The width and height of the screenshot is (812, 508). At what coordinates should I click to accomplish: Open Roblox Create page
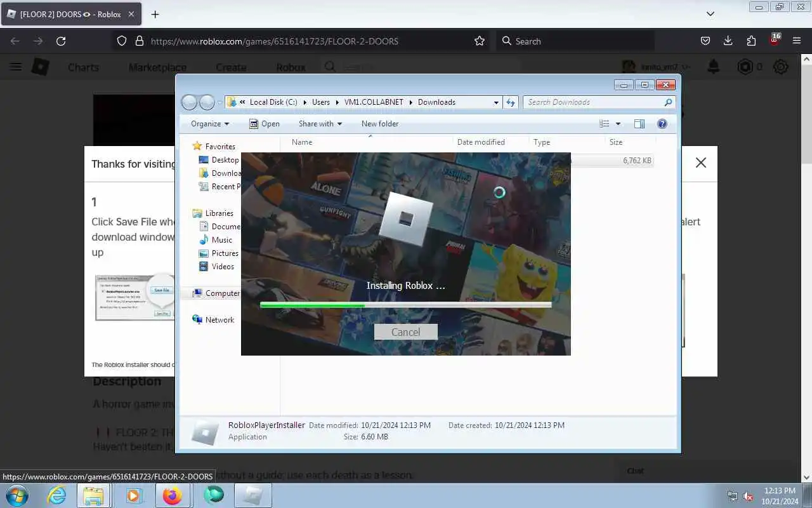pyautogui.click(x=231, y=67)
